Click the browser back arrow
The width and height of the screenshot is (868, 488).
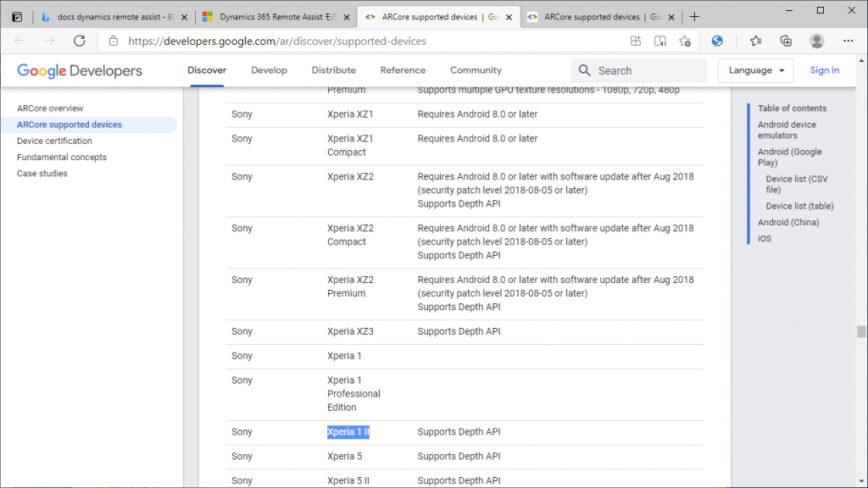pyautogui.click(x=20, y=41)
